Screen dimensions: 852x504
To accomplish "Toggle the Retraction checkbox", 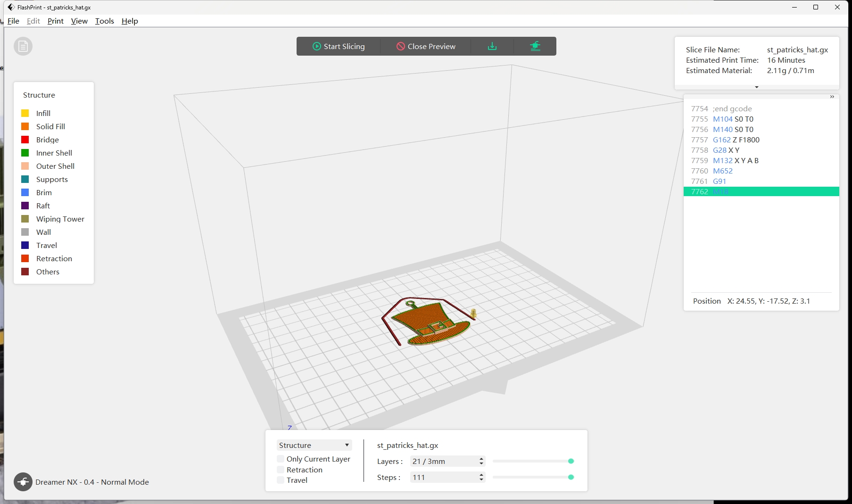I will 281,470.
